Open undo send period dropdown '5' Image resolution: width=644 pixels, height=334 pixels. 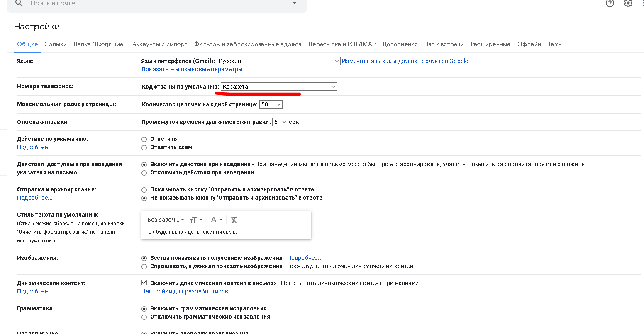[x=280, y=122]
